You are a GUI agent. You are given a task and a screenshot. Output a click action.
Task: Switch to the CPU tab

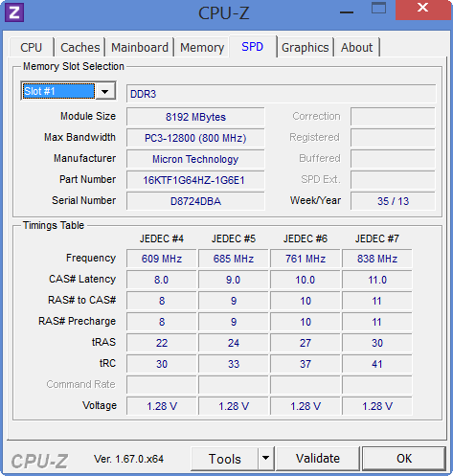(x=32, y=48)
